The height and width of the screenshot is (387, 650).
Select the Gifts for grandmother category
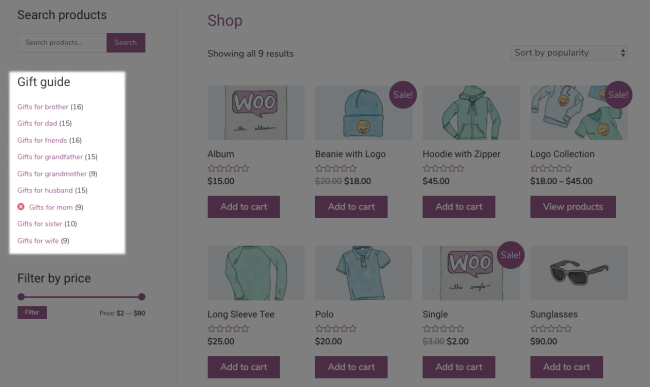[x=52, y=174]
